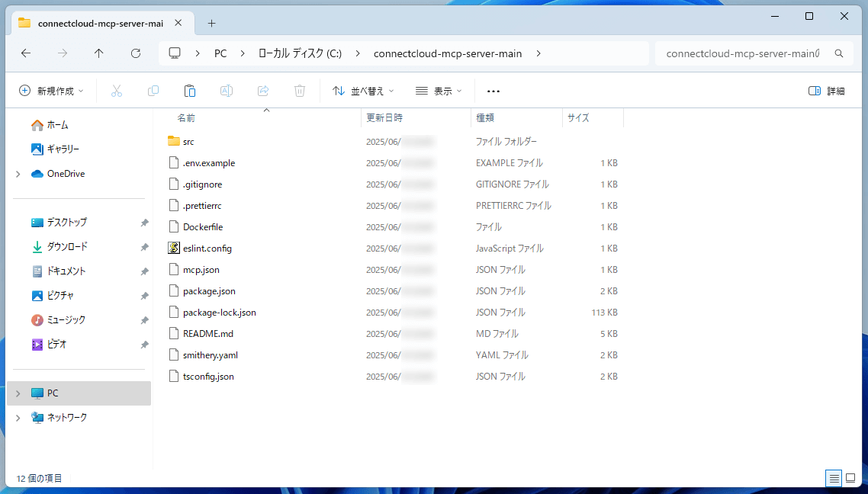
Task: Click the Share icon in the toolbar
Action: pyautogui.click(x=262, y=91)
